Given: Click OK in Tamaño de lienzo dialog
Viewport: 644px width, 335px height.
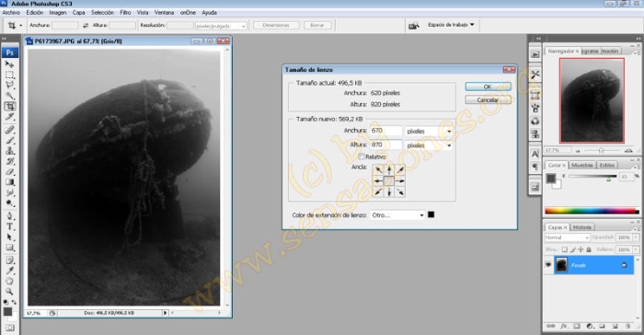Looking at the screenshot, I should 488,87.
